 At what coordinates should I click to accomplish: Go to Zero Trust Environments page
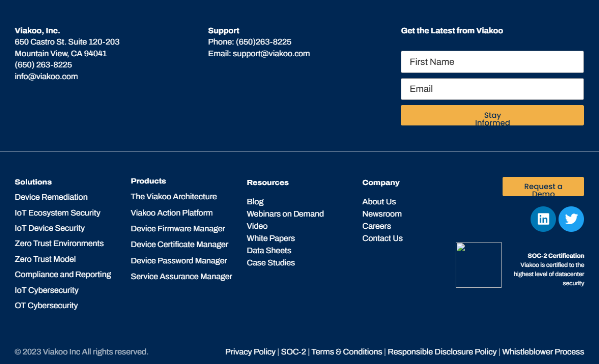point(59,244)
